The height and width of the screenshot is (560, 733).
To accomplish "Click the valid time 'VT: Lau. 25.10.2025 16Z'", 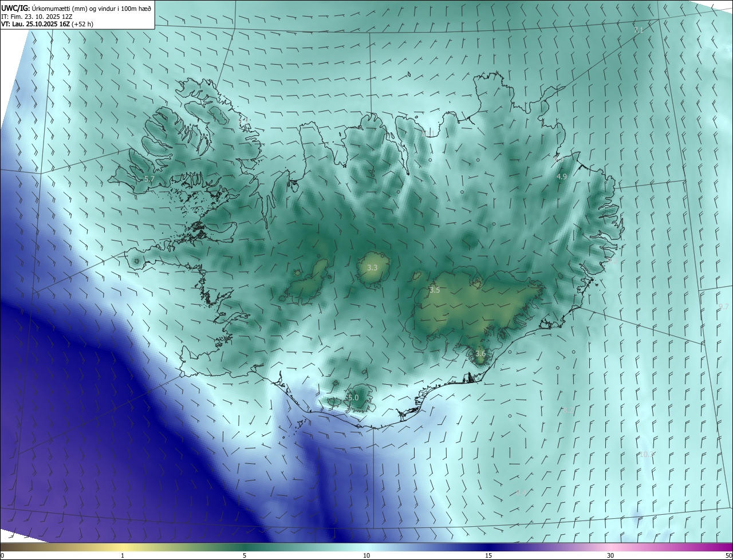I will tap(36, 24).
